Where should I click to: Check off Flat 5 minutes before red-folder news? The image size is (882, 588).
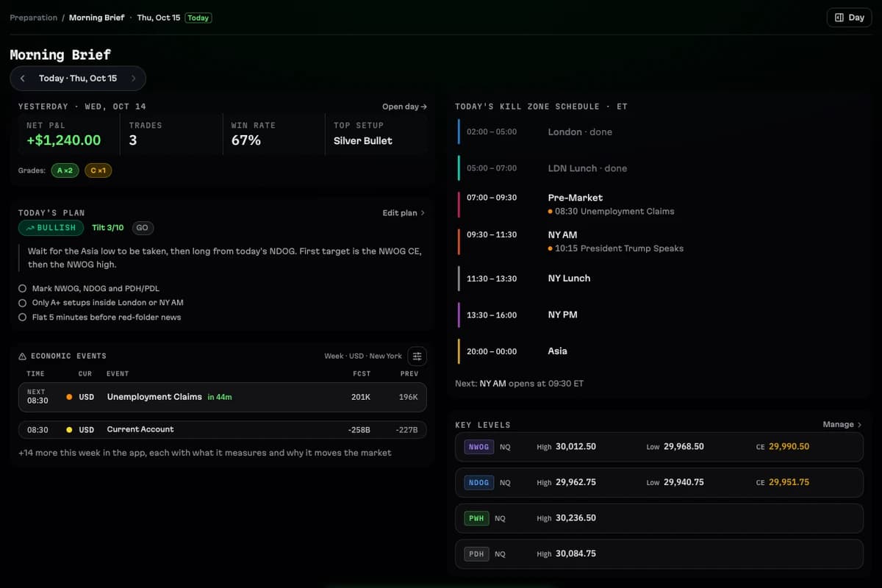pyautogui.click(x=23, y=318)
